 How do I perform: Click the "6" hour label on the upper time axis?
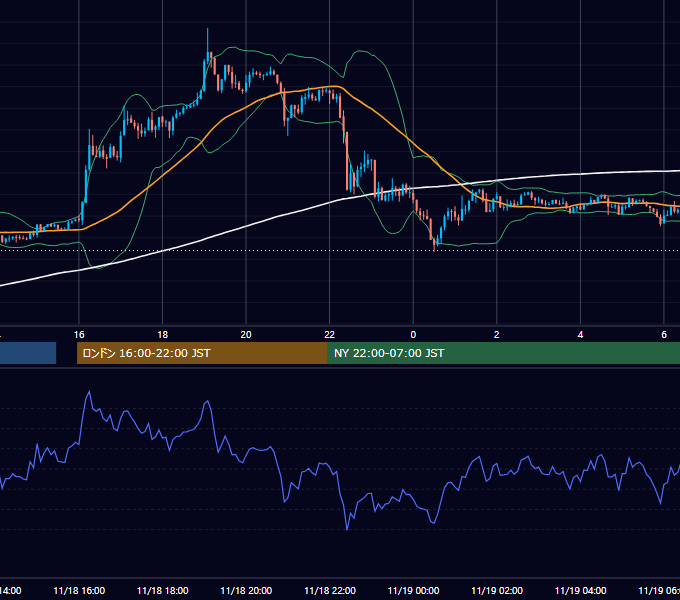coord(664,335)
